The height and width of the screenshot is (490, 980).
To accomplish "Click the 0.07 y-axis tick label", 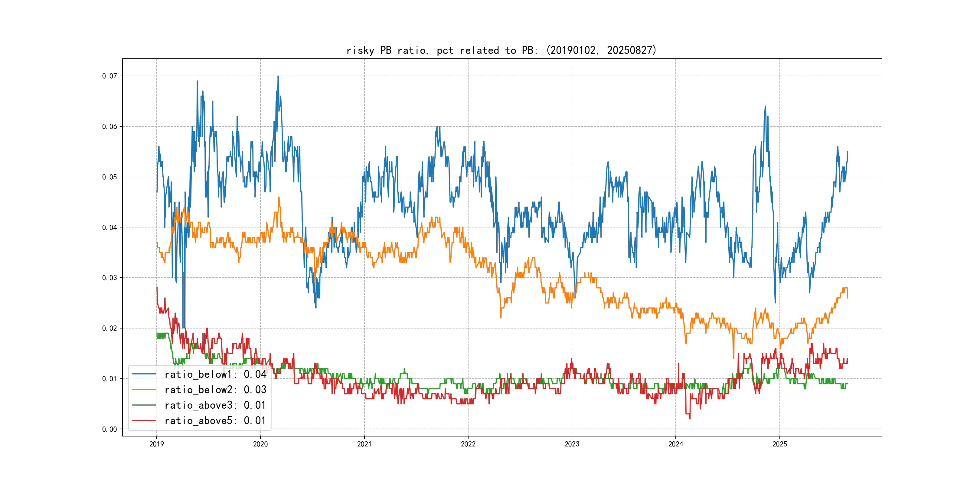I will click(x=109, y=76).
